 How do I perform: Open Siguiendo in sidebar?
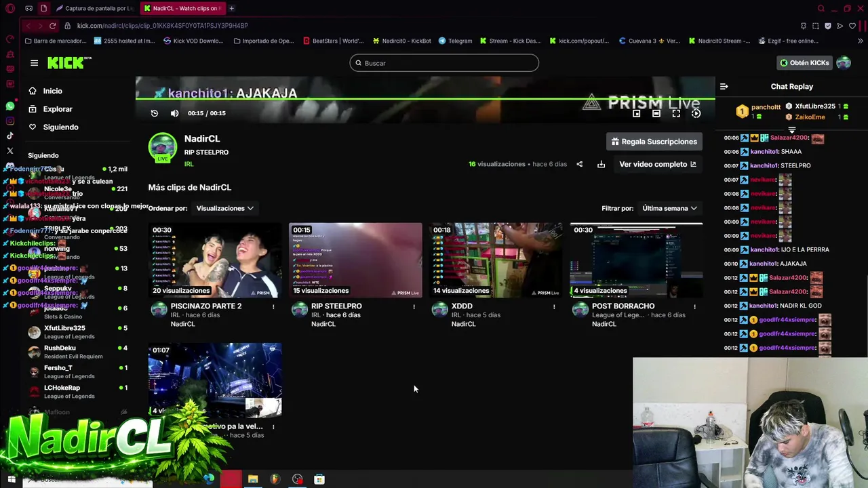[x=60, y=127]
